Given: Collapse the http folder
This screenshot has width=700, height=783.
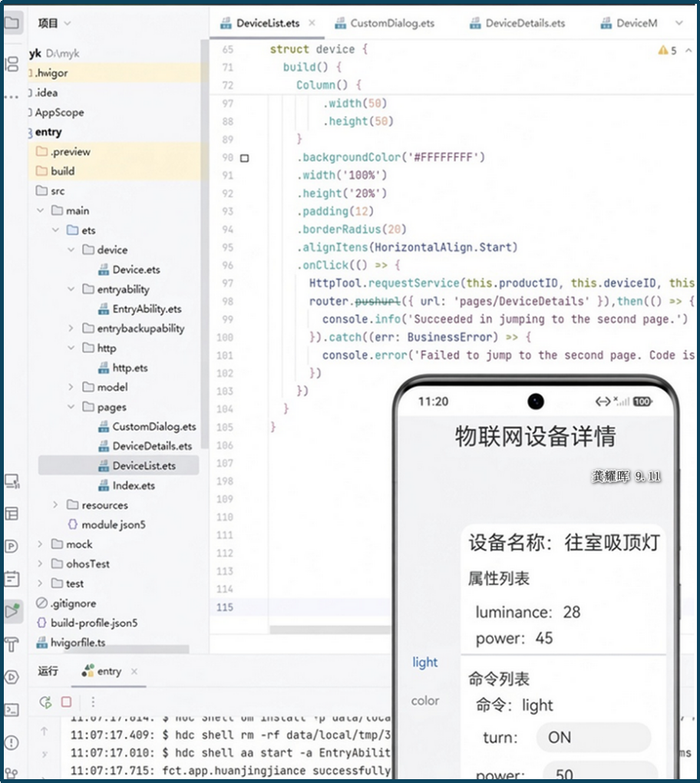Looking at the screenshot, I should click(71, 348).
